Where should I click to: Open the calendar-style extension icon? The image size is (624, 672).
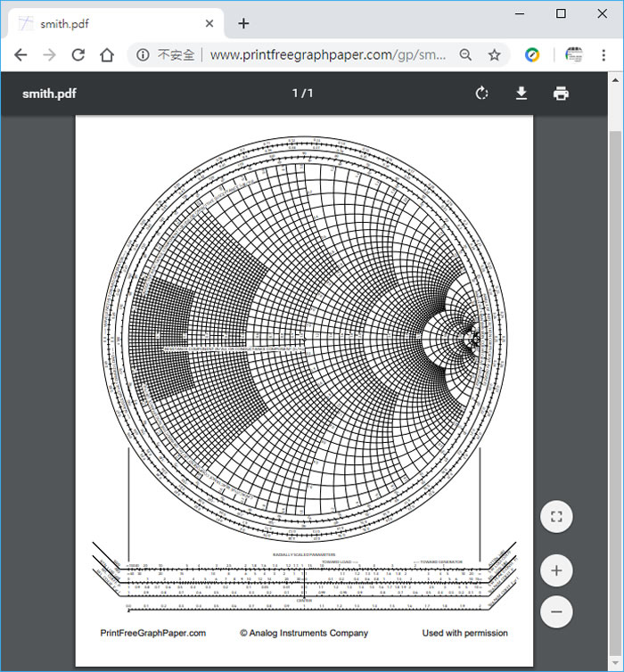[574, 55]
